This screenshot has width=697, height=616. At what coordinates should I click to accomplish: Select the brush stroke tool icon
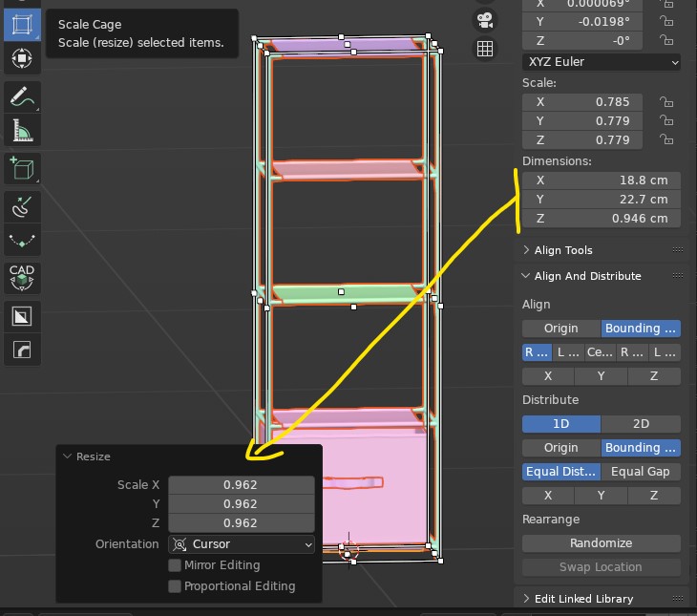pyautogui.click(x=22, y=207)
